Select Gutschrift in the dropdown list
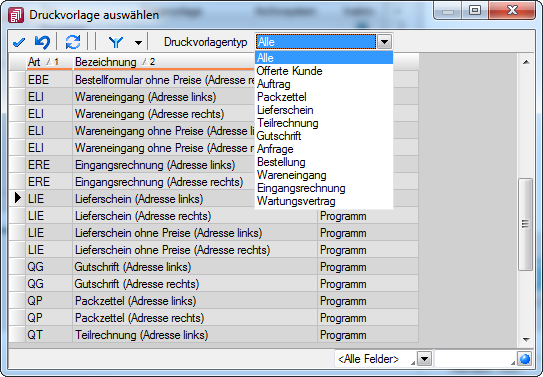Image resolution: width=543 pixels, height=377 pixels. coord(324,136)
